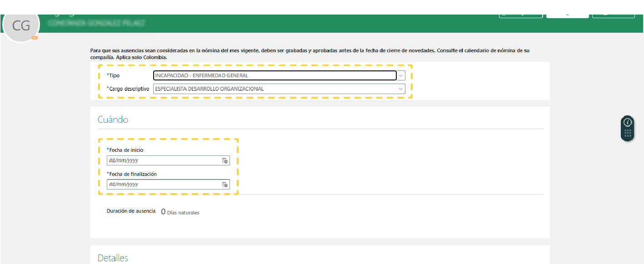This screenshot has width=644, height=264.
Task: Click the orange ellipsis badge on avatar
Action: (x=35, y=38)
